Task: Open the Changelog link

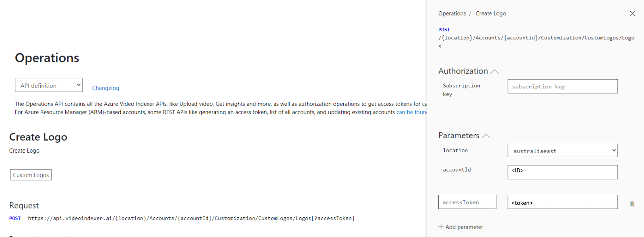Action: click(x=105, y=88)
